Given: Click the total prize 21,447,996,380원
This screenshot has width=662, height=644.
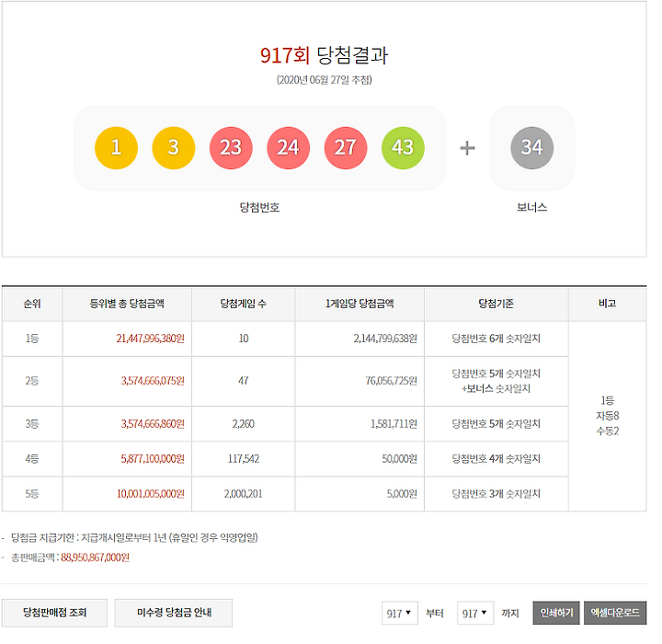Looking at the screenshot, I should click(x=150, y=339).
